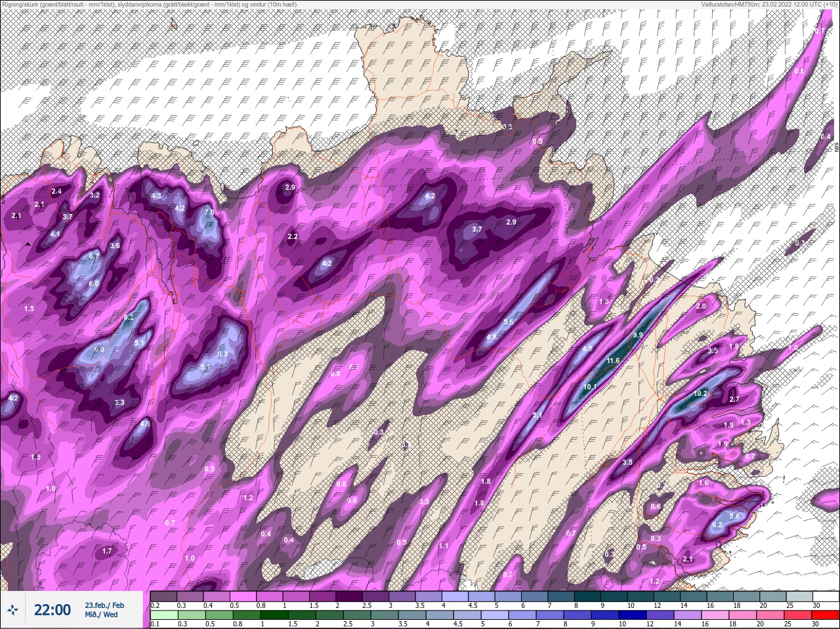
Task: Click the 9.9 precipitation value on the map
Action: pyautogui.click(x=638, y=335)
